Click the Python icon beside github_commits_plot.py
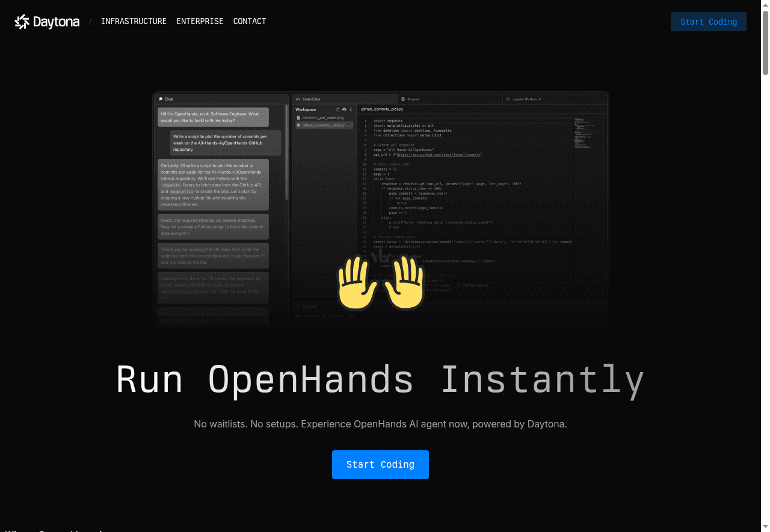Screen dimensions: 770x532 [x=297, y=125]
